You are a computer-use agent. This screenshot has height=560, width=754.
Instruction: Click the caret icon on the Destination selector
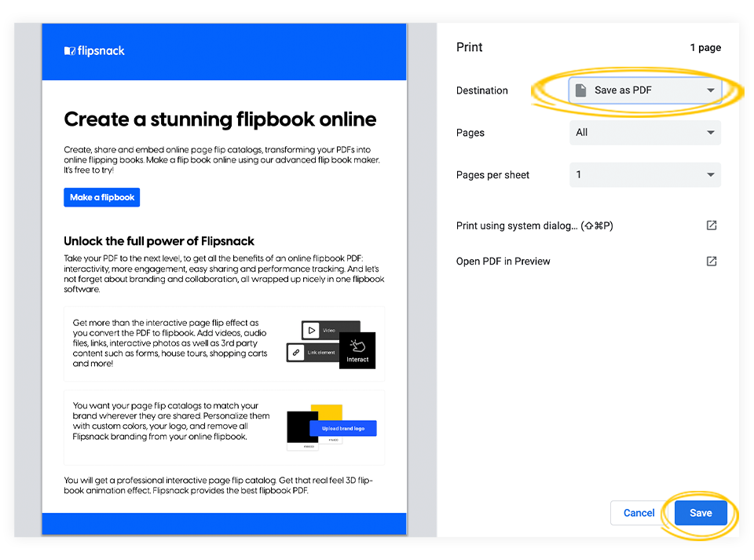(x=711, y=90)
